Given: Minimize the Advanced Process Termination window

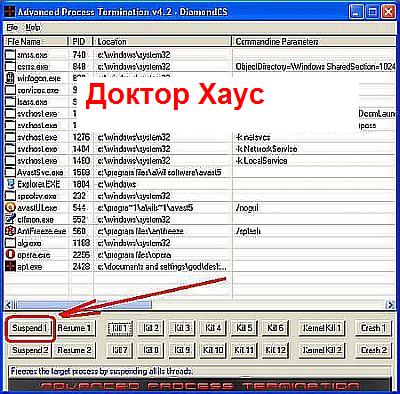Looking at the screenshot, I should [x=356, y=12].
